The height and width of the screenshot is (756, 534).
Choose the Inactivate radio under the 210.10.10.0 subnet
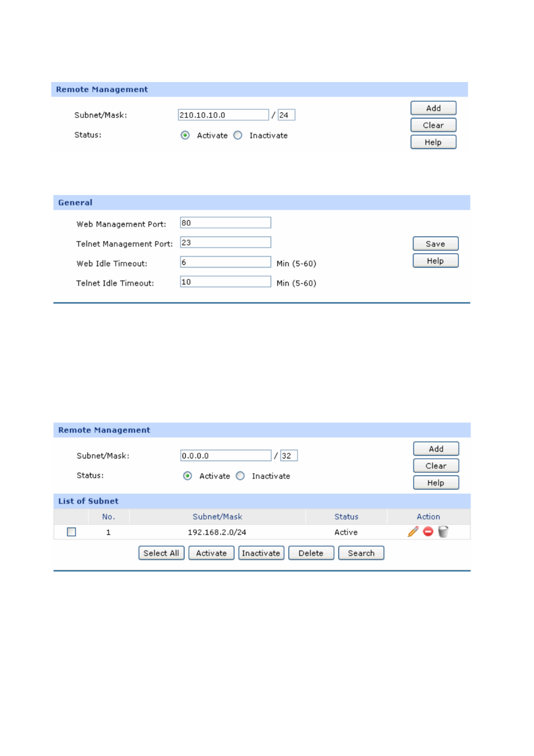coord(238,135)
